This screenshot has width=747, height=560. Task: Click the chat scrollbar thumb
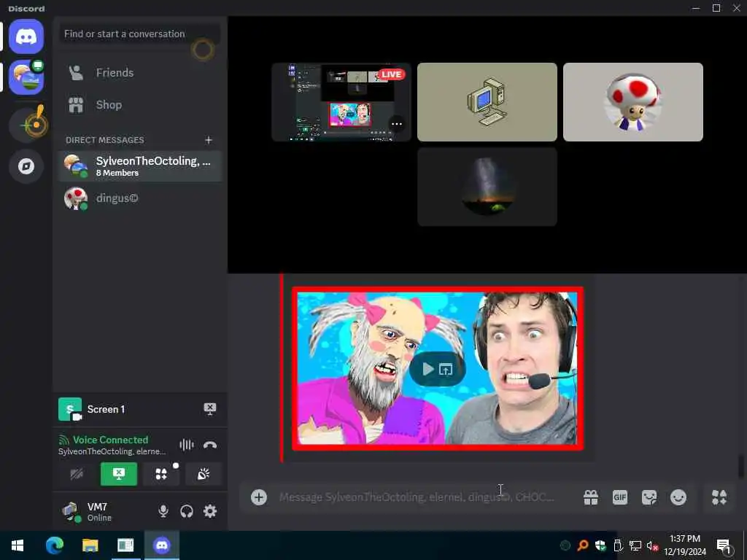coord(741,466)
